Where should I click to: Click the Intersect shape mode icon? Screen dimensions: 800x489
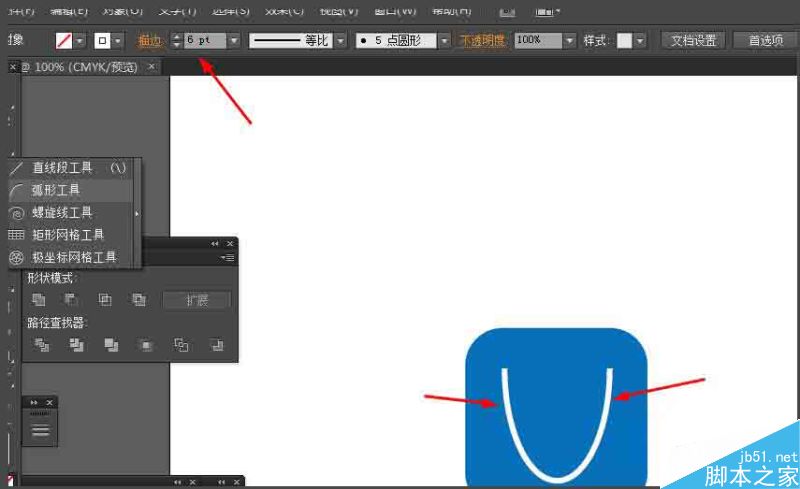[x=105, y=300]
